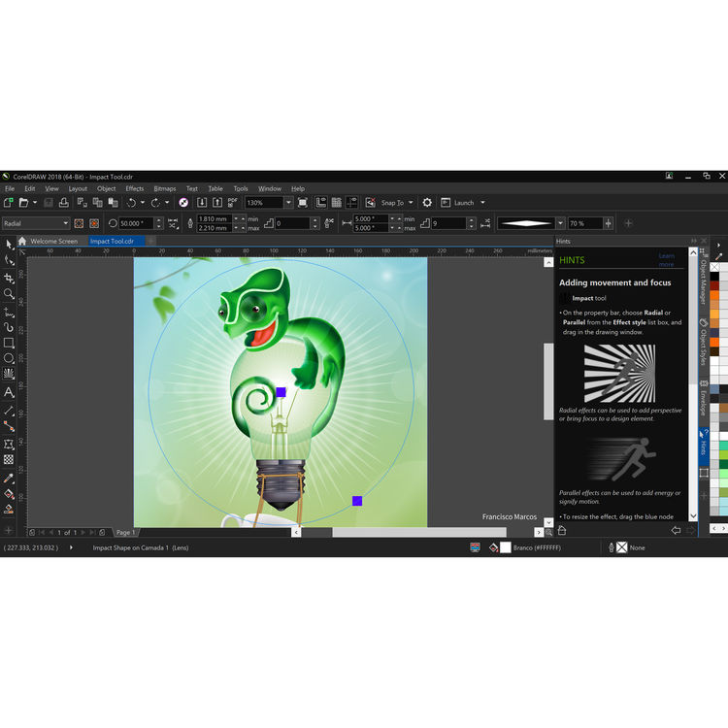This screenshot has width=728, height=728.
Task: Open the Snap To dropdown
Action: [x=411, y=203]
